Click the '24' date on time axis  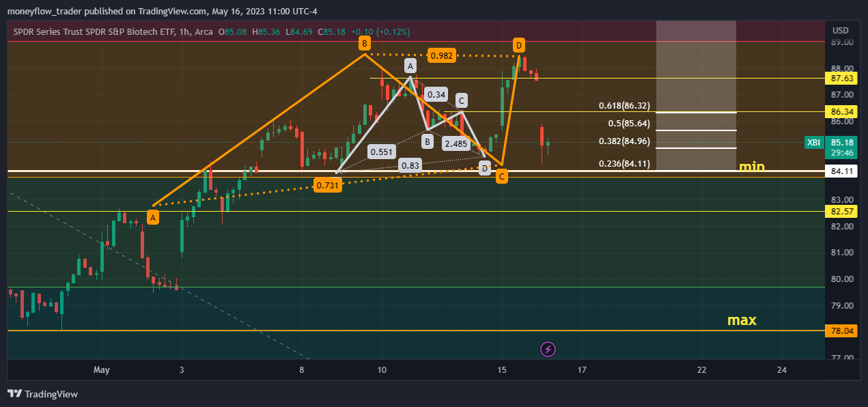pyautogui.click(x=782, y=369)
